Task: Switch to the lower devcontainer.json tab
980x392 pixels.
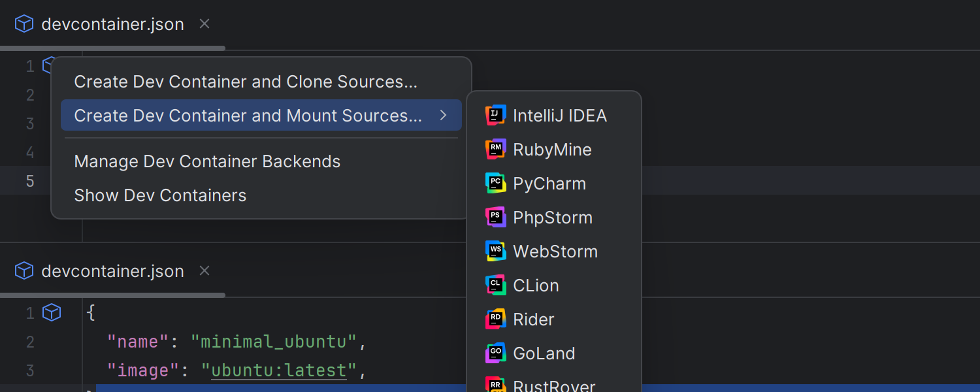Action: click(112, 270)
